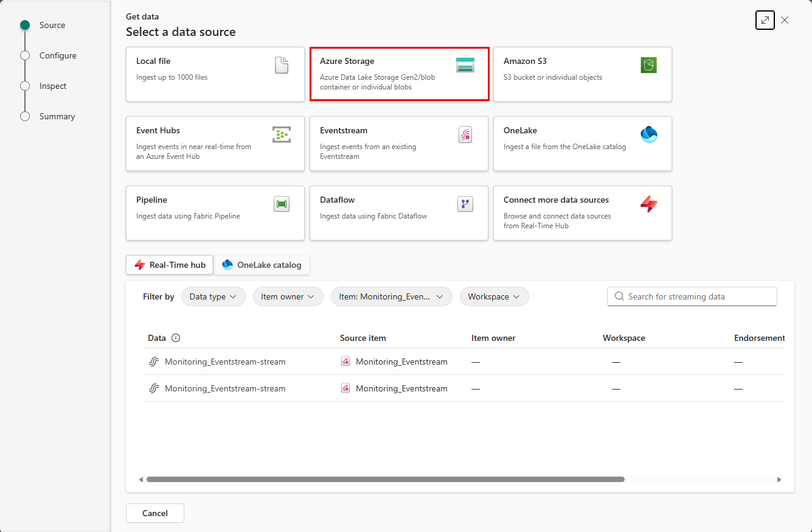The image size is (812, 532).
Task: Click the Eventstream icon
Action: coord(465,135)
